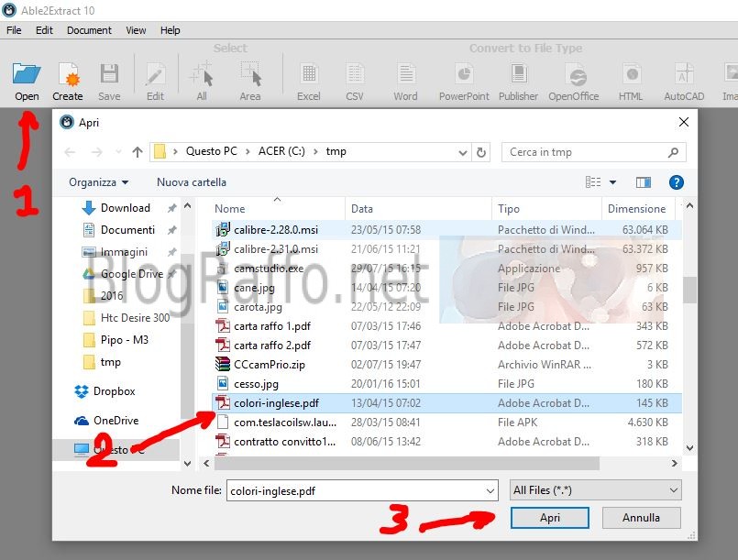The image size is (738, 560).
Task: Click the Apri button
Action: (550, 518)
